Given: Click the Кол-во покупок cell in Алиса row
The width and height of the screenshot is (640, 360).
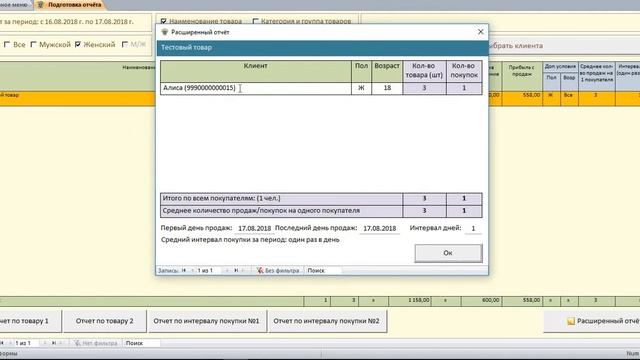Looking at the screenshot, I should (x=464, y=88).
